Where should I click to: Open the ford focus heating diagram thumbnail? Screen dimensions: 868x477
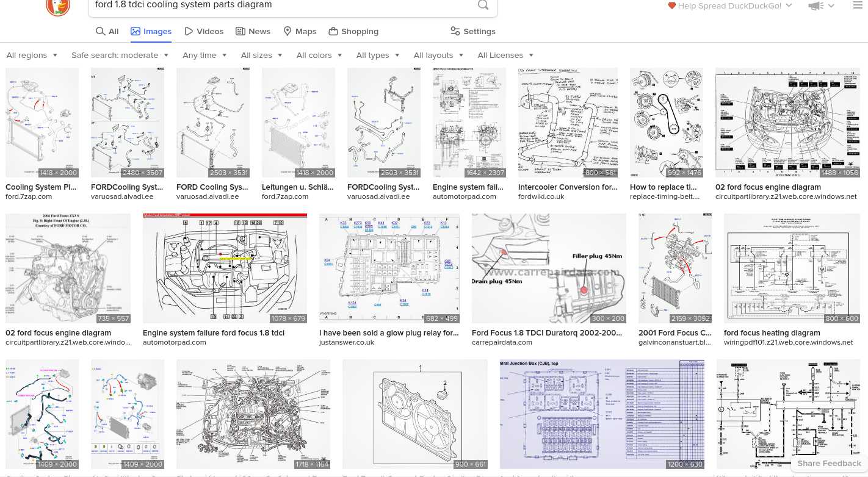[x=792, y=268]
